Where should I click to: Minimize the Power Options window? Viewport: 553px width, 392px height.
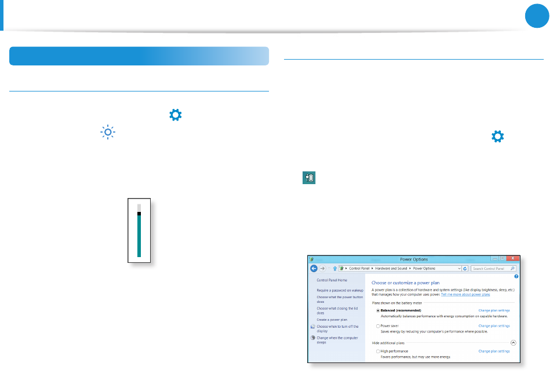495,259
